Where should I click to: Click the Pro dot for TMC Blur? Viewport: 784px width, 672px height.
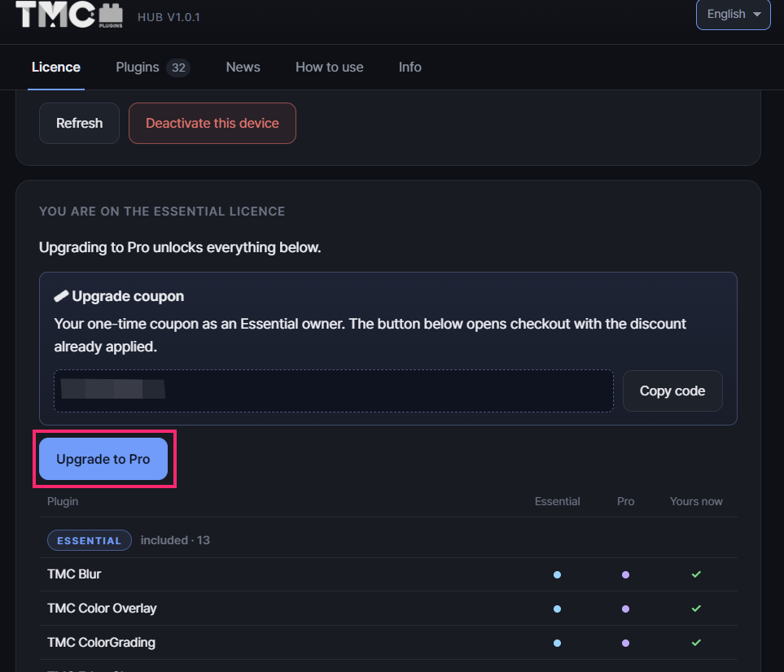click(625, 574)
